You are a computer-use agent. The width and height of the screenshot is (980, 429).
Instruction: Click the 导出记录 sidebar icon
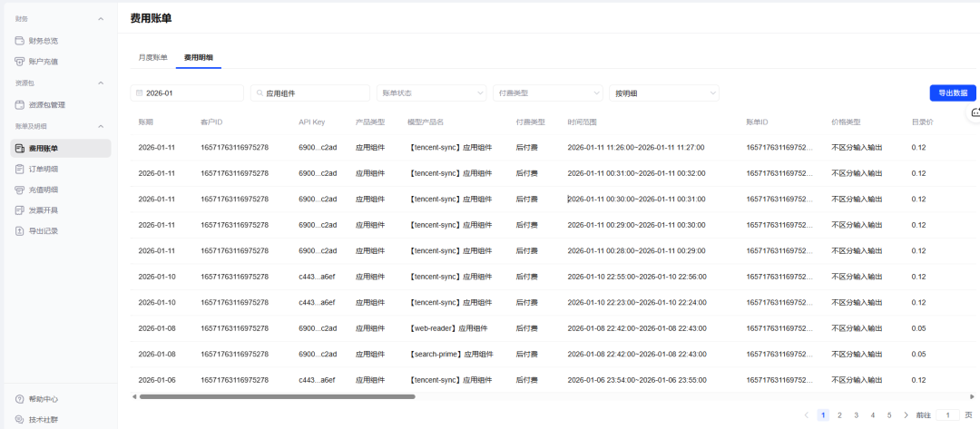pyautogui.click(x=20, y=231)
